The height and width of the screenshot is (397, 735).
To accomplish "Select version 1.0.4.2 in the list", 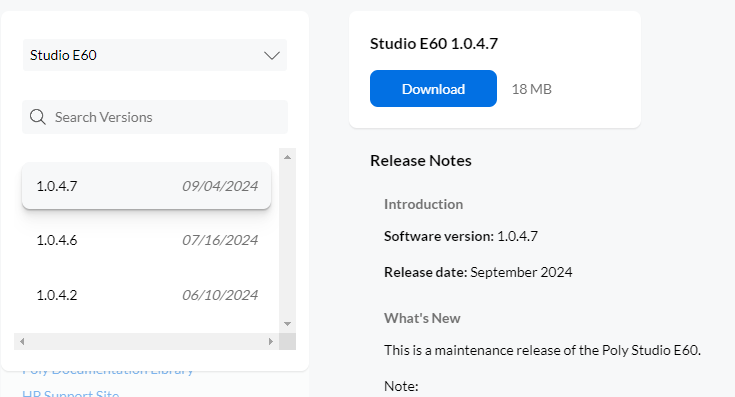I will pyautogui.click(x=146, y=295).
